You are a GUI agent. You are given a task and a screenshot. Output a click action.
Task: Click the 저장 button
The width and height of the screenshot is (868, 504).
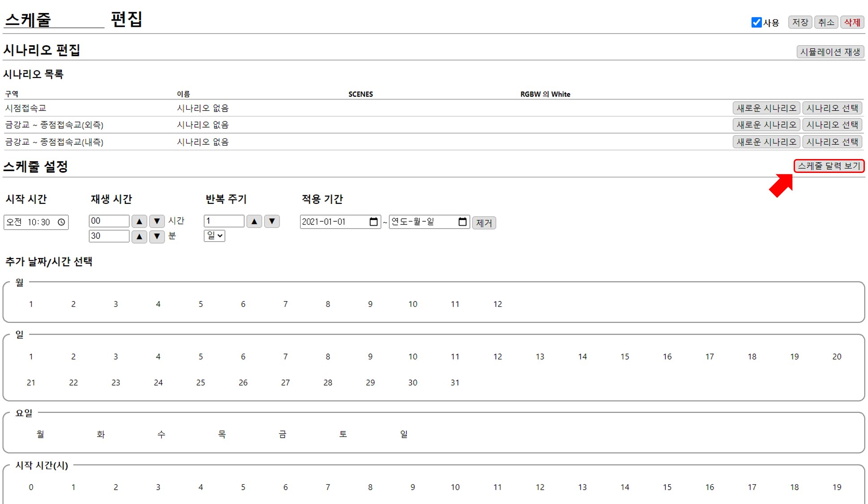[x=800, y=22]
